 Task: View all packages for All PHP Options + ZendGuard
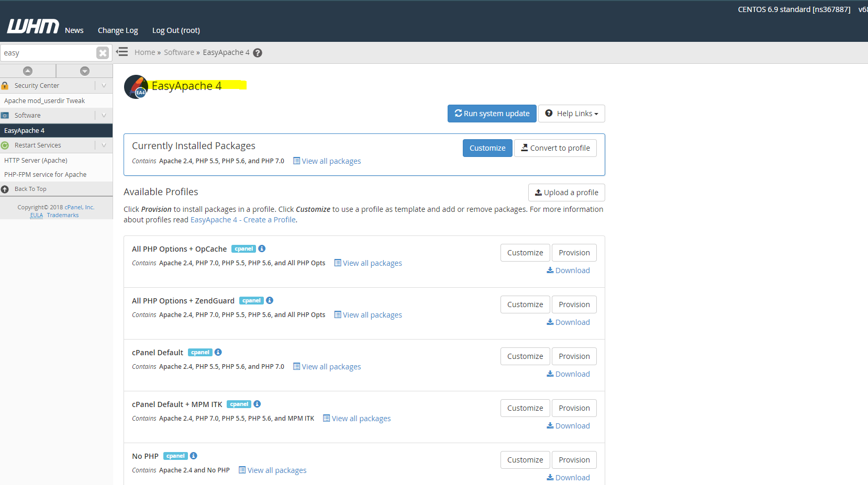(369, 315)
